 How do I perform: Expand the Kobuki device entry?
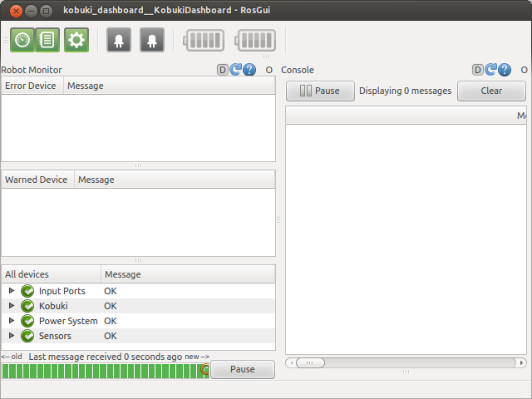pos(12,306)
